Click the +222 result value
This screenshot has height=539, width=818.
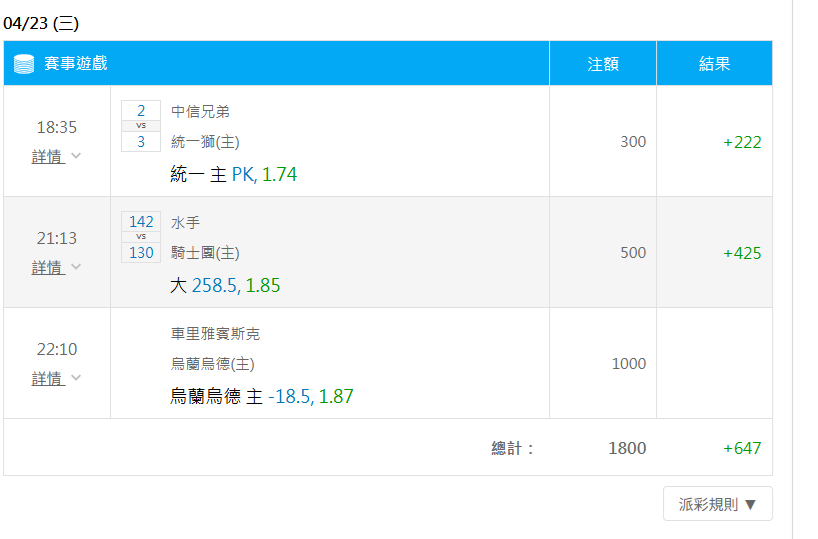tap(742, 142)
